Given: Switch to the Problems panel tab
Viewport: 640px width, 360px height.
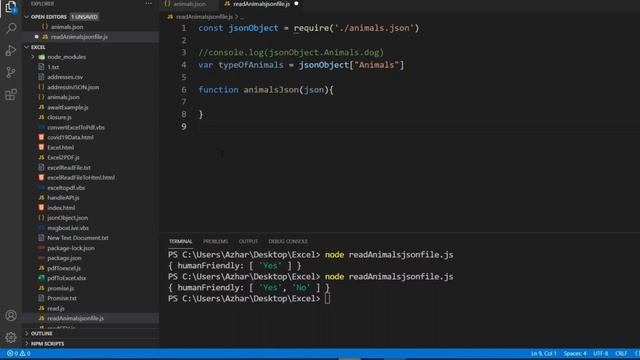Looking at the screenshot, I should 216,242.
